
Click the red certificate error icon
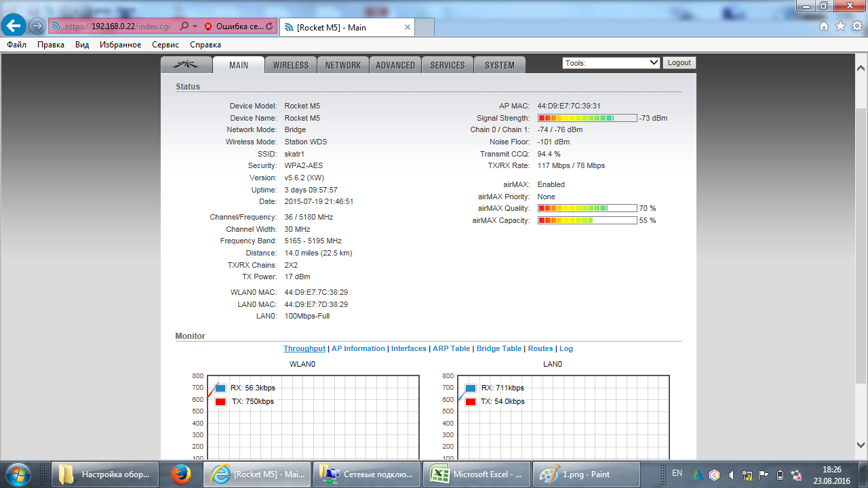click(208, 26)
